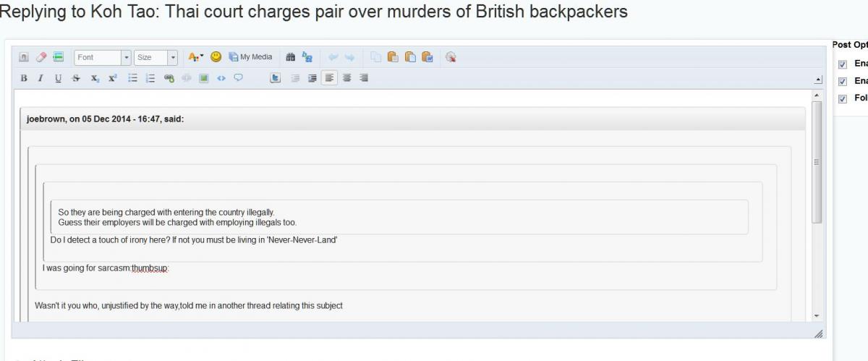This screenshot has height=361, width=868.
Task: Apply italic formatting
Action: tap(41, 78)
